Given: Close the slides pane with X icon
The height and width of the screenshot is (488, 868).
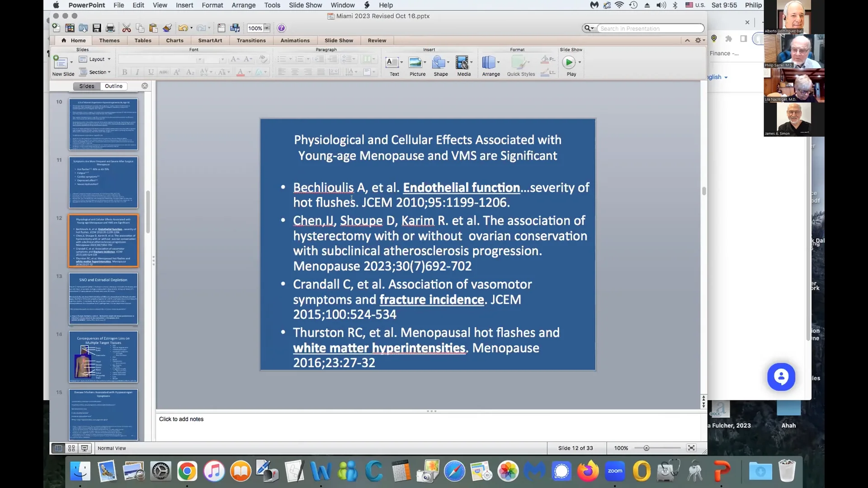Looking at the screenshot, I should (145, 86).
